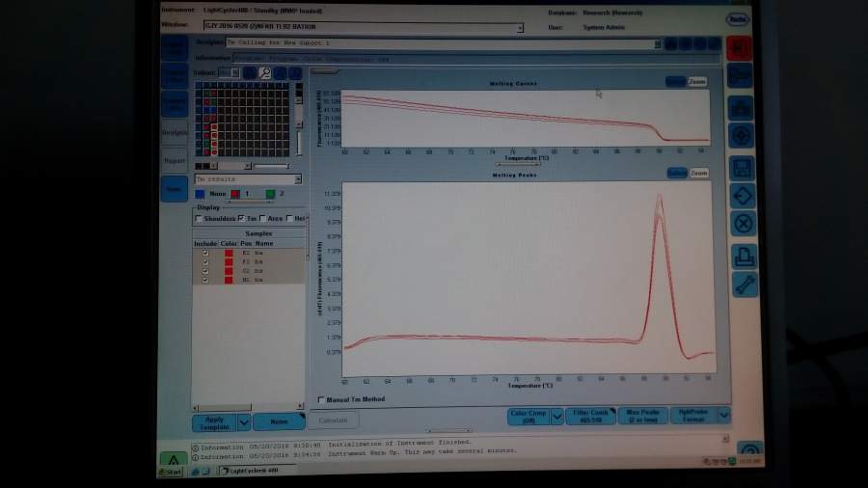Open the Analysis dropdown Tm Calling
The height and width of the screenshot is (488, 868).
tap(657, 43)
